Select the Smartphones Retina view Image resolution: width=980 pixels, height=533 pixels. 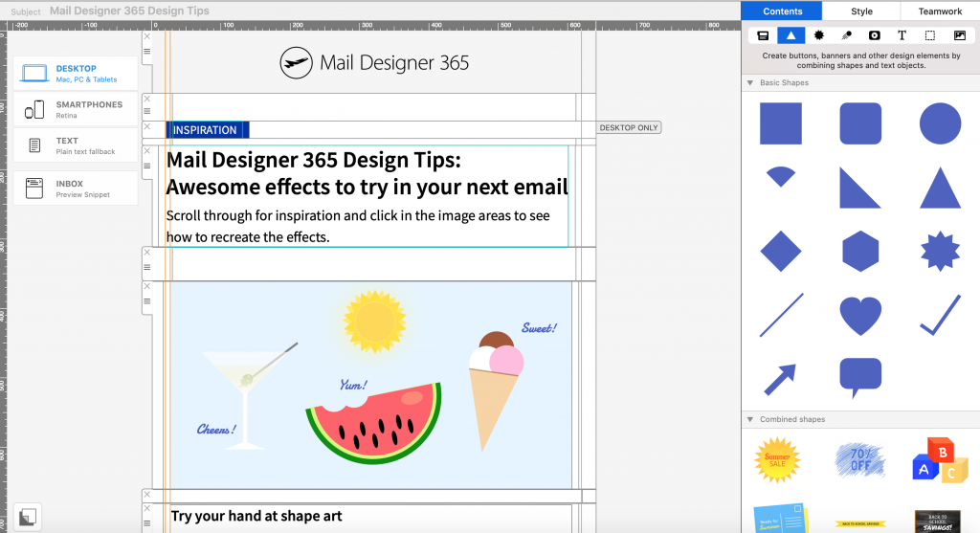[x=76, y=109]
